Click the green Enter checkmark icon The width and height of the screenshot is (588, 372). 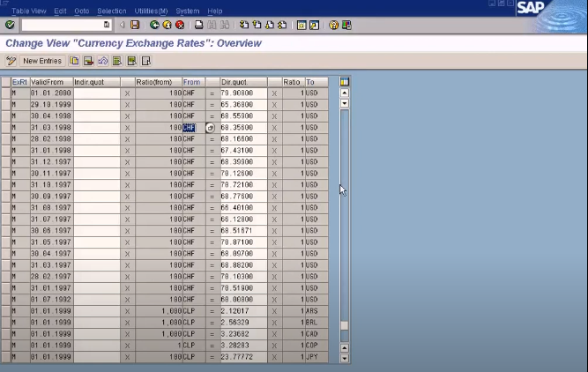pos(10,25)
